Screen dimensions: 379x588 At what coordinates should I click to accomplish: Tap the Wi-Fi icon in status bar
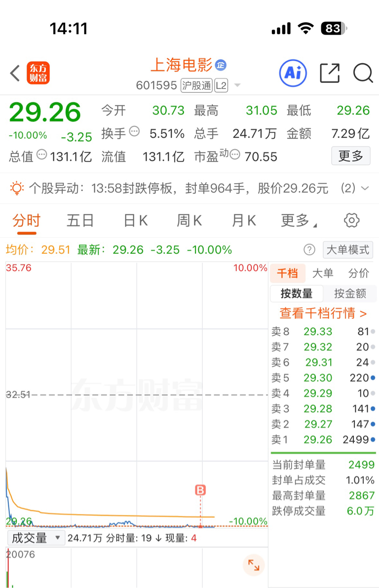306,28
